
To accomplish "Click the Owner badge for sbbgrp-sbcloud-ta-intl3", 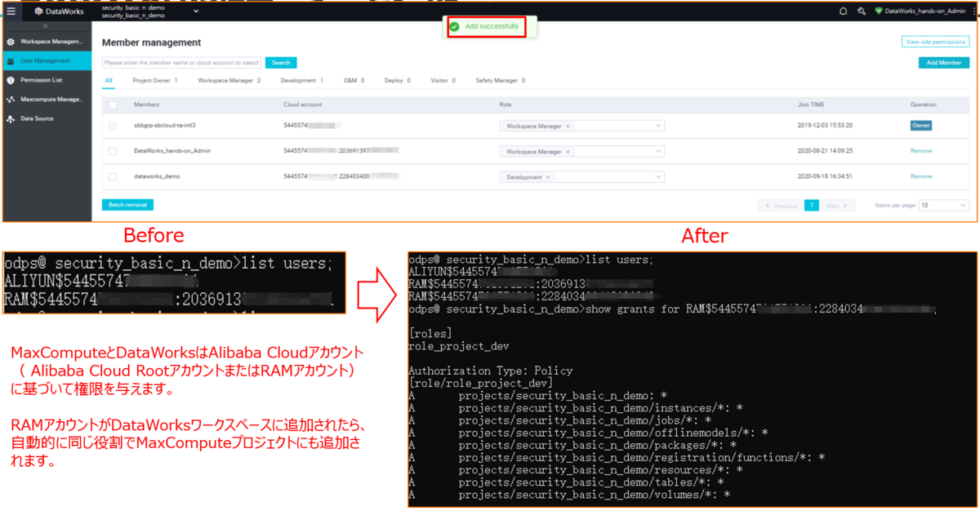I will coord(921,126).
